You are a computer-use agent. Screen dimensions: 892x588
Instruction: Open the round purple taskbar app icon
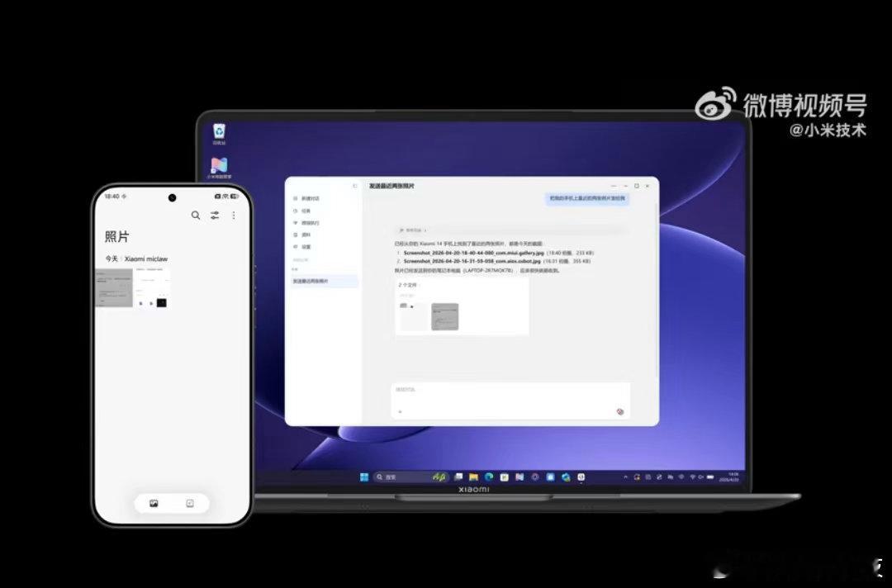(x=534, y=477)
